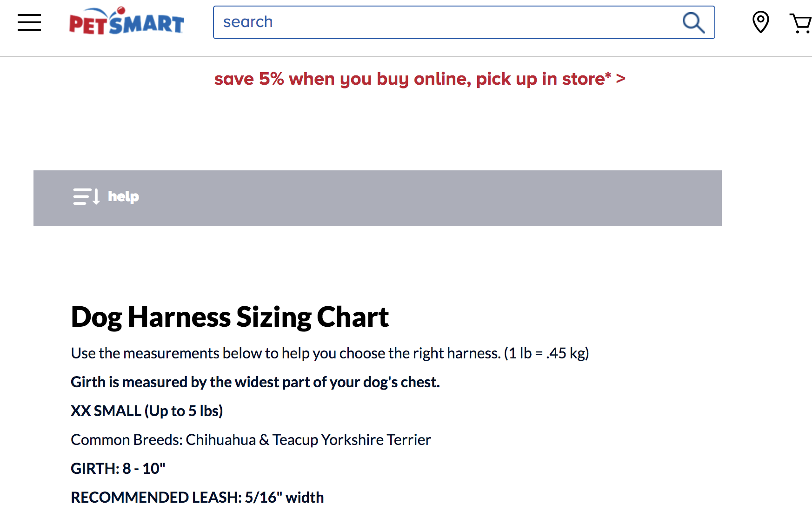Screen dimensions: 812x512
Task: View the shopping cart
Action: pyautogui.click(x=801, y=23)
